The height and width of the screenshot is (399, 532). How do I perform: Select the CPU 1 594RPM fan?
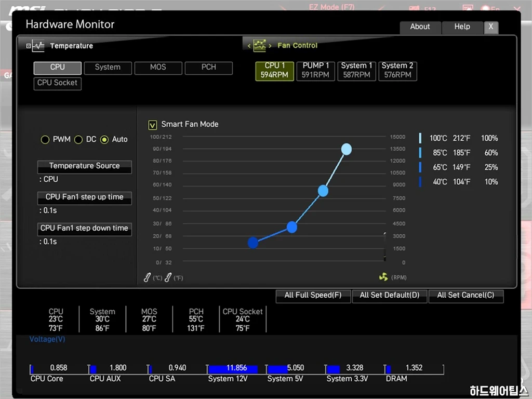pyautogui.click(x=274, y=71)
